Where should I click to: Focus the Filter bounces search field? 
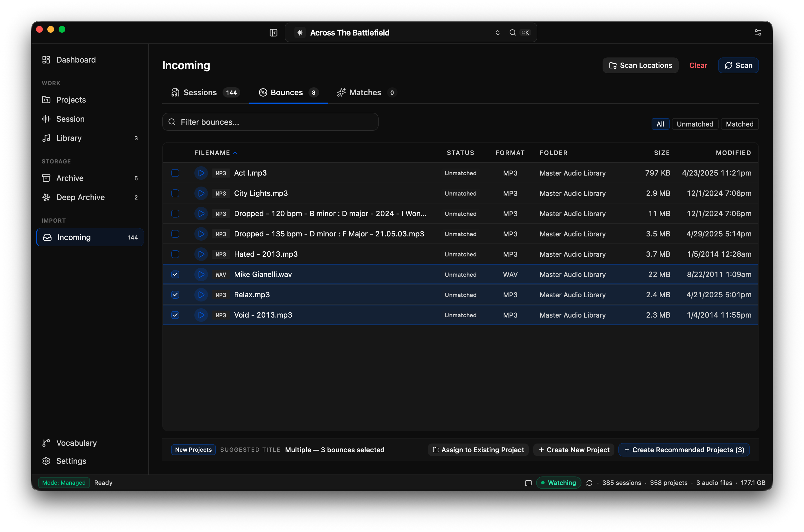tap(270, 122)
